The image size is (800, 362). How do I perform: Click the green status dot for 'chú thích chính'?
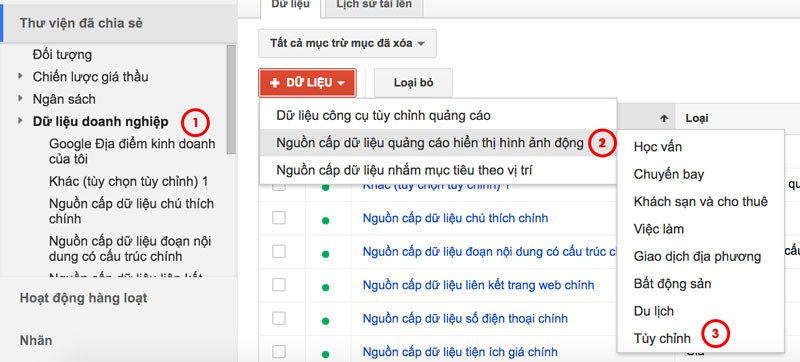tap(325, 221)
